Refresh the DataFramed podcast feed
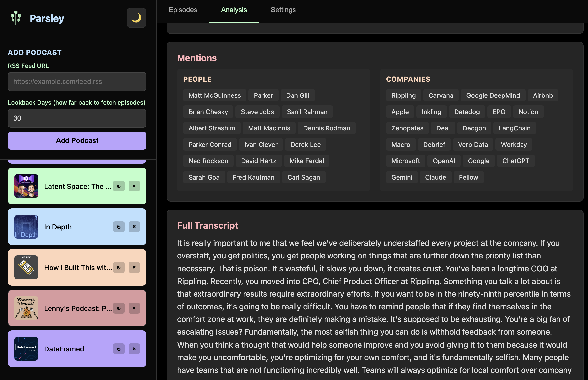This screenshot has width=588, height=380. coord(119,349)
